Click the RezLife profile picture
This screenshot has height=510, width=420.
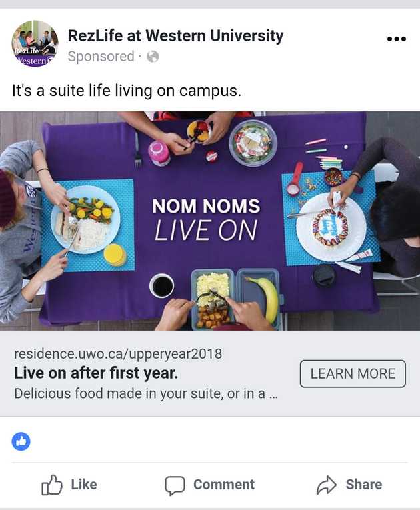click(35, 43)
